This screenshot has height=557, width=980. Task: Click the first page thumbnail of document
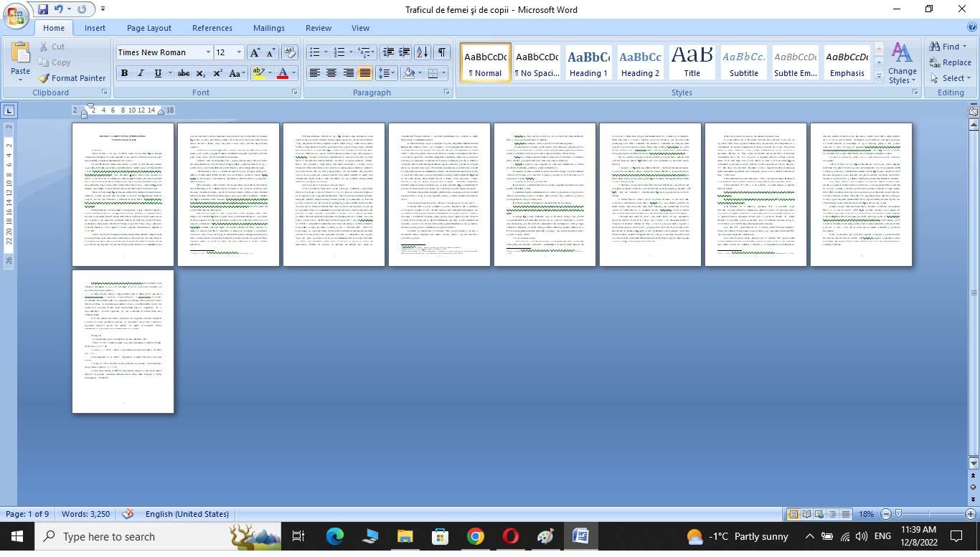[x=123, y=194]
